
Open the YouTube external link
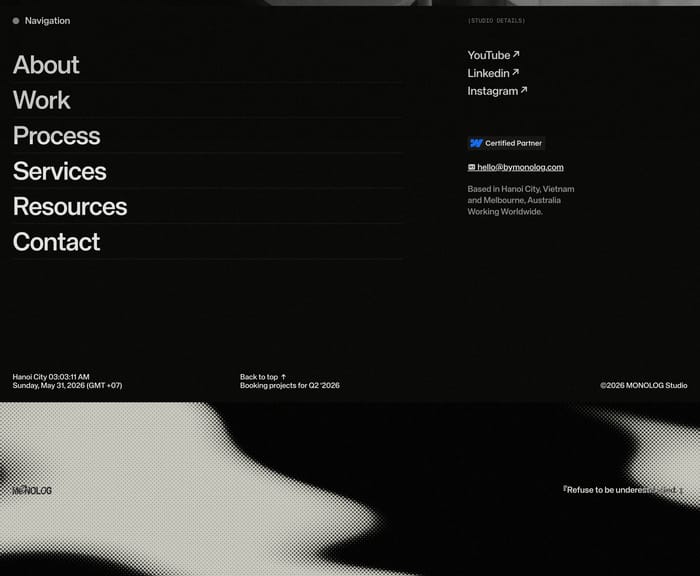coord(493,55)
